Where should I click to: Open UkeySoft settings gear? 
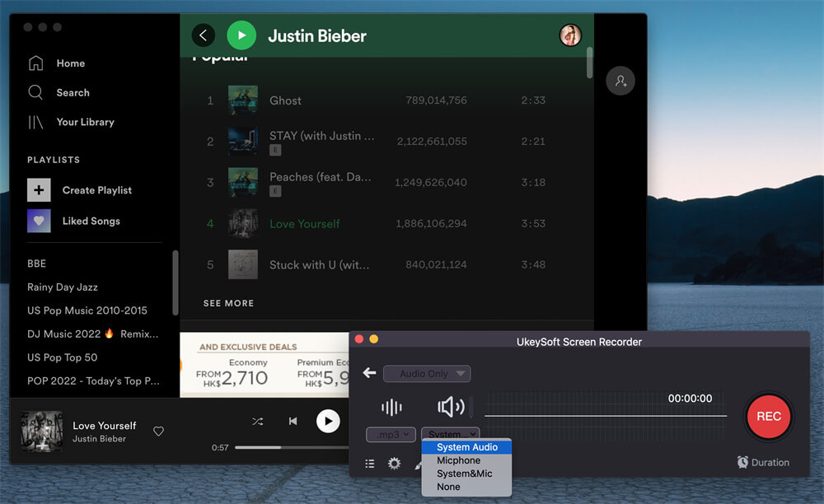394,463
